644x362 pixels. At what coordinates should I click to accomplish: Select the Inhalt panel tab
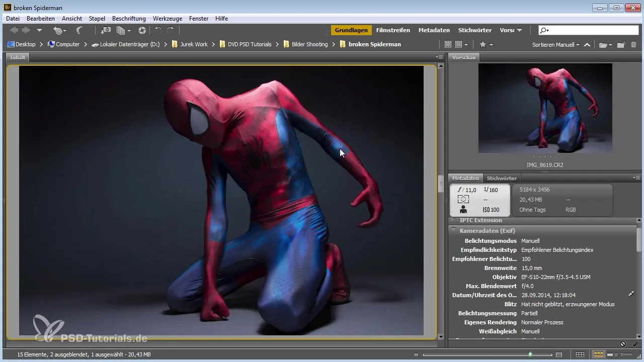pyautogui.click(x=18, y=57)
